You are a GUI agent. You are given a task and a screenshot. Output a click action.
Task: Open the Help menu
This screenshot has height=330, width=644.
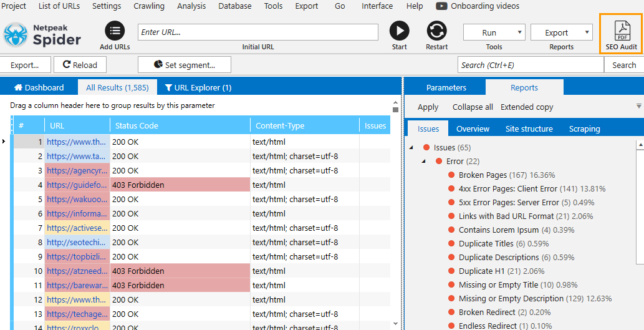(415, 6)
